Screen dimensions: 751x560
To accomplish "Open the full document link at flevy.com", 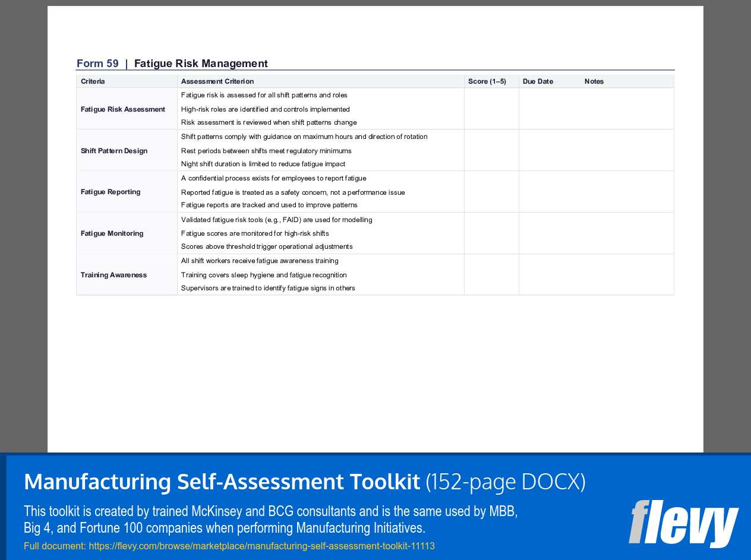I will click(261, 545).
